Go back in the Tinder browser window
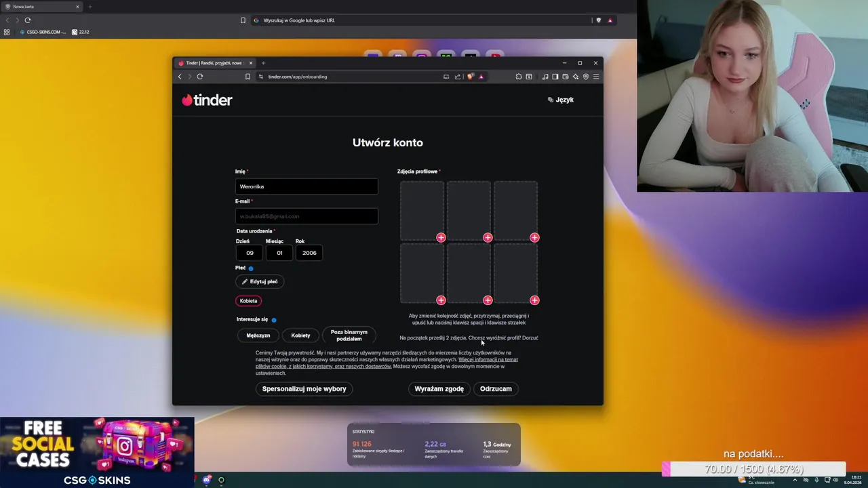This screenshot has width=868, height=488. pyautogui.click(x=180, y=77)
